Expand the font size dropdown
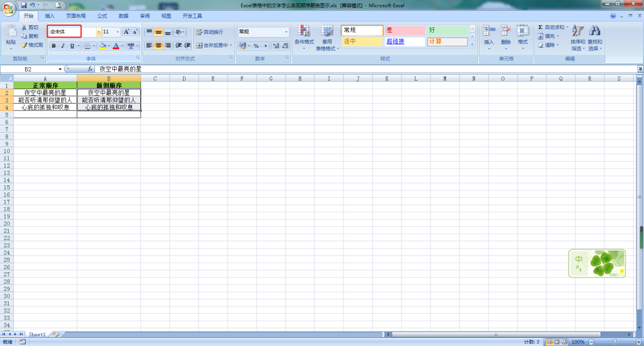644x346 pixels. coord(118,32)
